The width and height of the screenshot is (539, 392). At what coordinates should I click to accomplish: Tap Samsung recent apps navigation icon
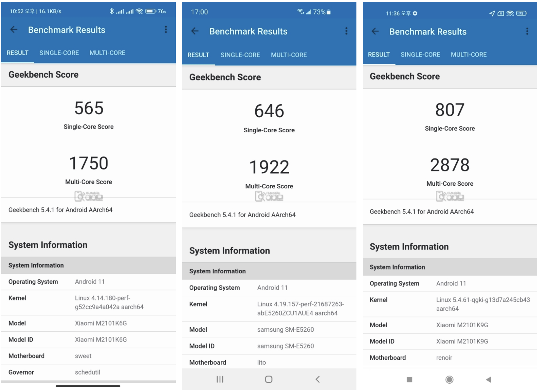click(220, 379)
